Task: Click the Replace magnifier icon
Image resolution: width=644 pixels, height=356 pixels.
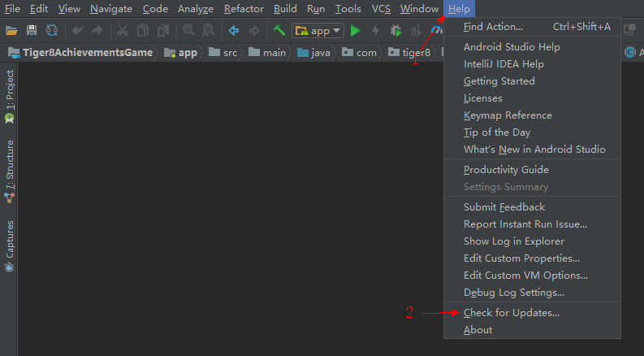Action: click(x=209, y=30)
